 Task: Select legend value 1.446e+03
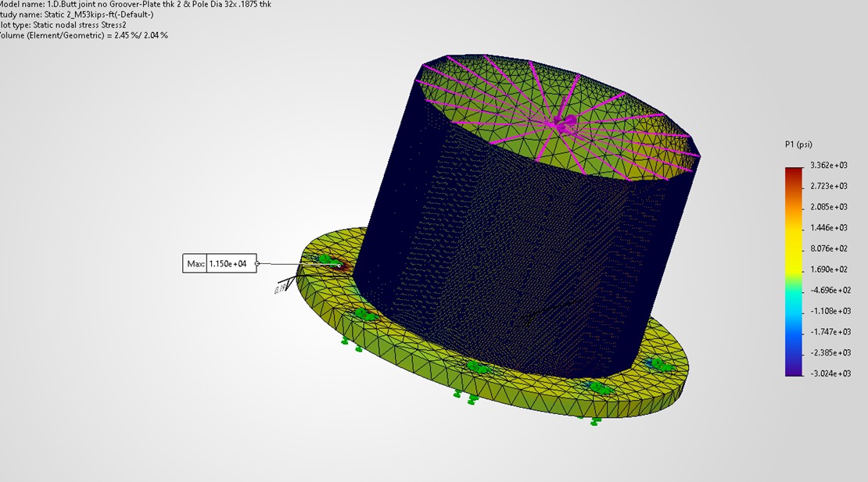click(829, 228)
